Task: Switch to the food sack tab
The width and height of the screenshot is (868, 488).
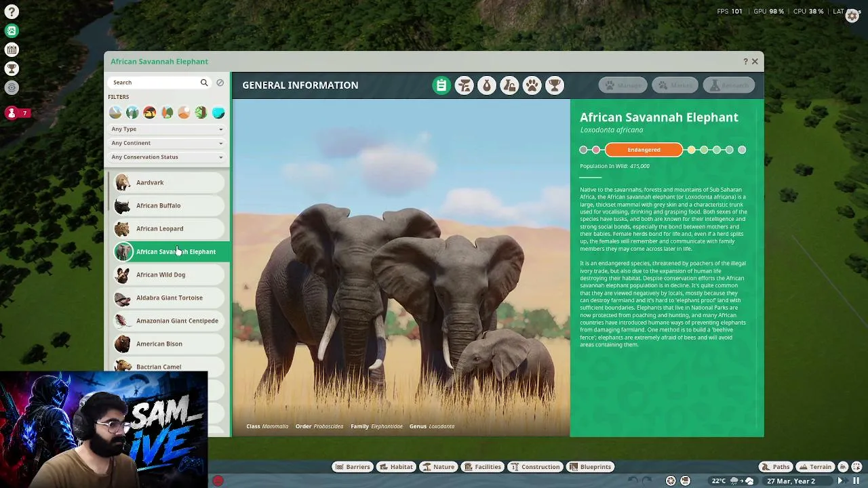Action: [487, 85]
